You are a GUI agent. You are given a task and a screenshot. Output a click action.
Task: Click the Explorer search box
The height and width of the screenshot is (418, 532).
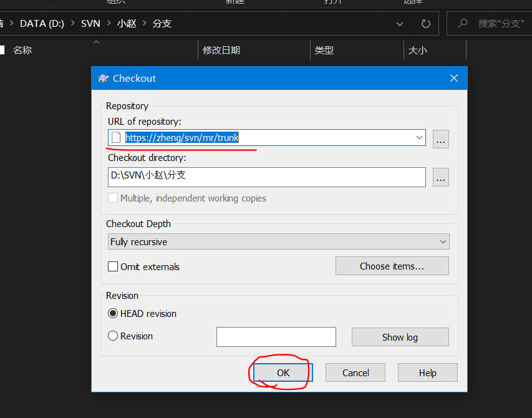[x=489, y=24]
